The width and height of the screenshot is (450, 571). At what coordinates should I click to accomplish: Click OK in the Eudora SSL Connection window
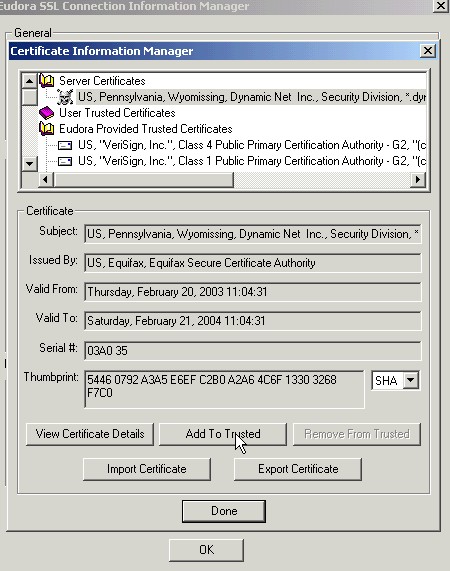point(206,550)
